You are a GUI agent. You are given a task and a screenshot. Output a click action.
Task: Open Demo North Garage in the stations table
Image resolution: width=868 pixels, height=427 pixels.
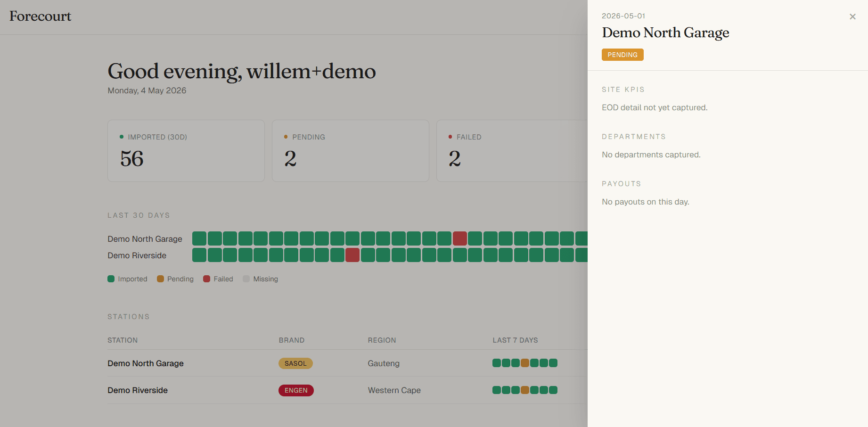coord(146,363)
